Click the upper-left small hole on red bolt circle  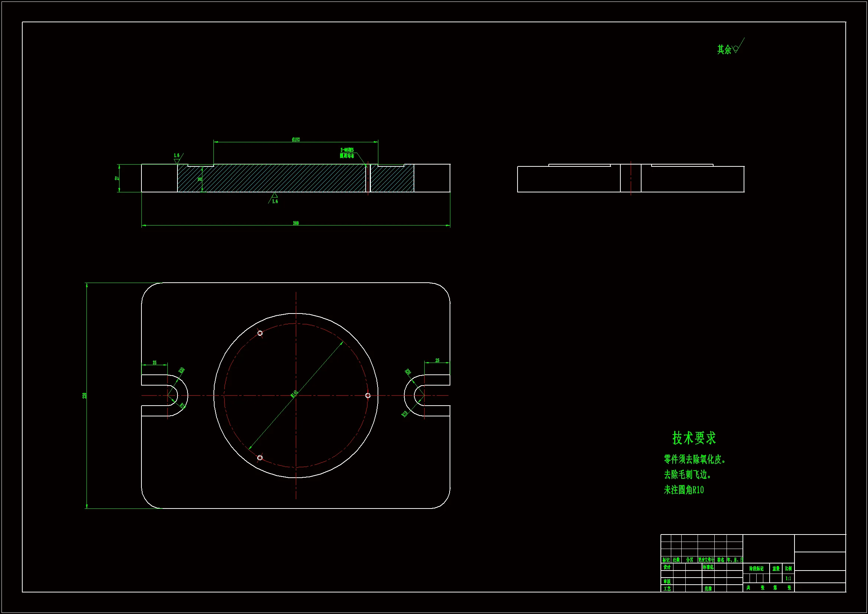[260, 333]
